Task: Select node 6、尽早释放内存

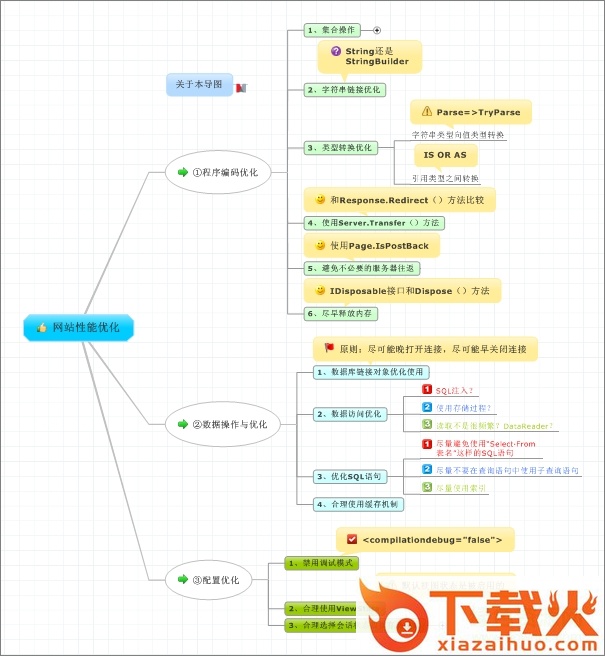Action: point(341,313)
